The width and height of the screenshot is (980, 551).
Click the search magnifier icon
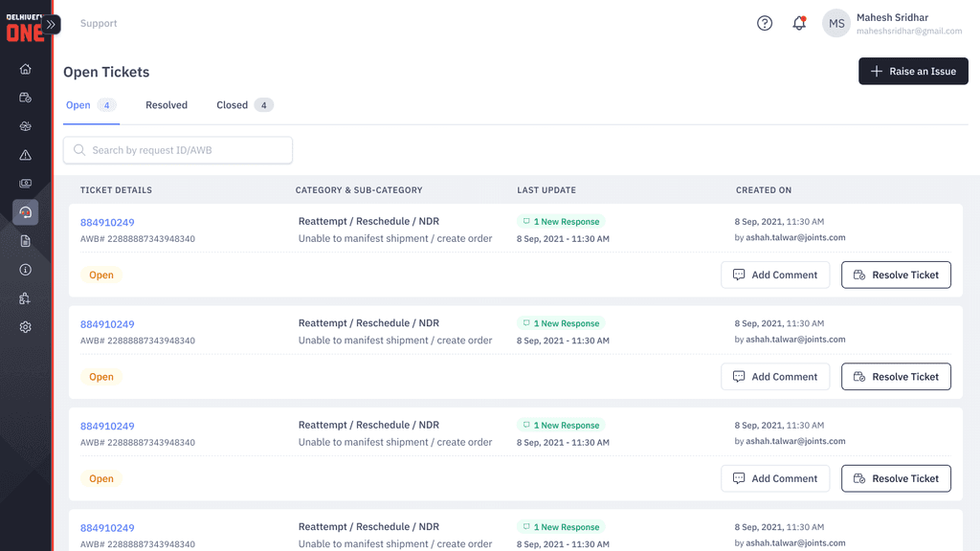coord(79,150)
